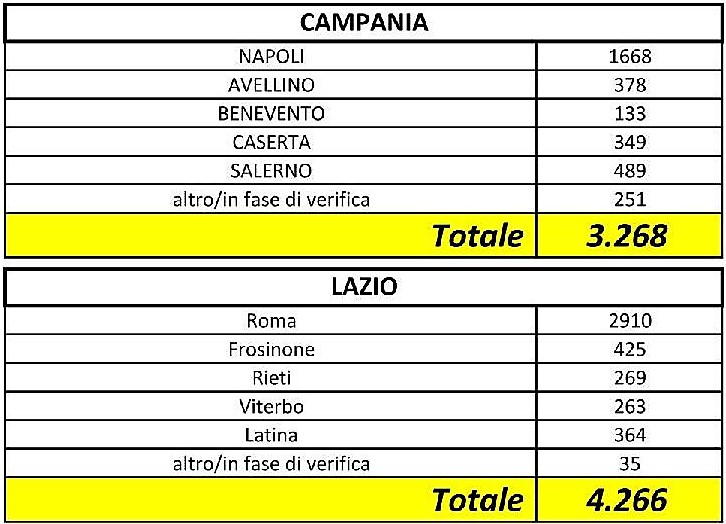Click the yellow Totale label under Lazio

[478, 500]
